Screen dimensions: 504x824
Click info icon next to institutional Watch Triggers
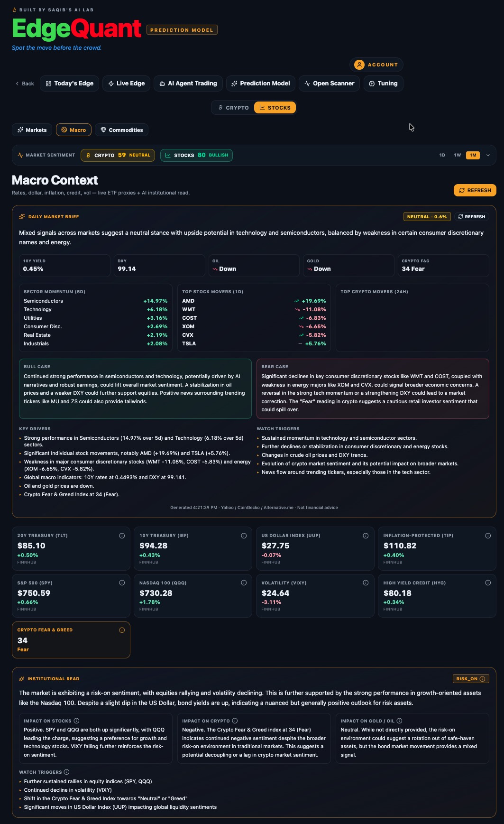tap(66, 772)
